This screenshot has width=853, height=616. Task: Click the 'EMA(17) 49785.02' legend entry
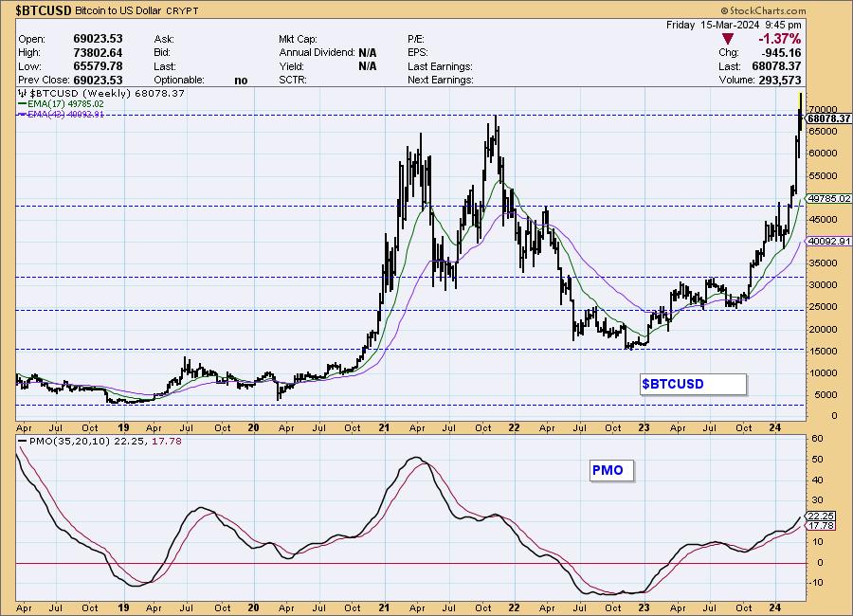point(65,104)
